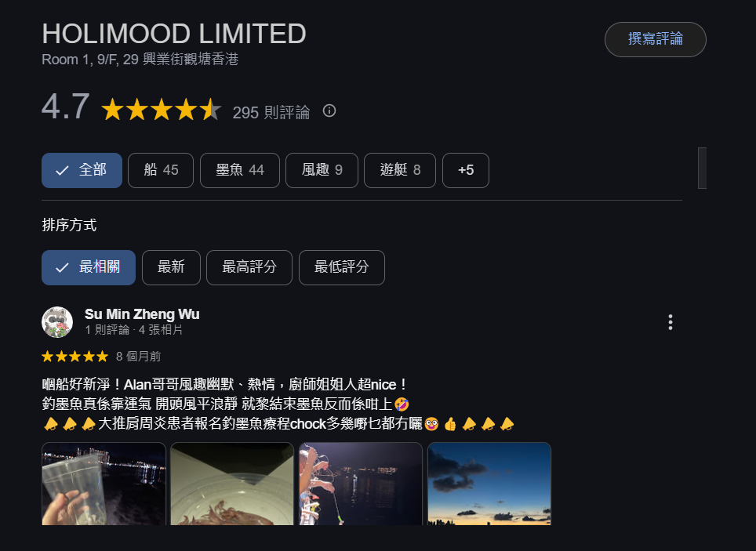Viewport: 756px width, 551px height.
Task: Filter reviews by 遊艇 8
Action: (x=400, y=170)
